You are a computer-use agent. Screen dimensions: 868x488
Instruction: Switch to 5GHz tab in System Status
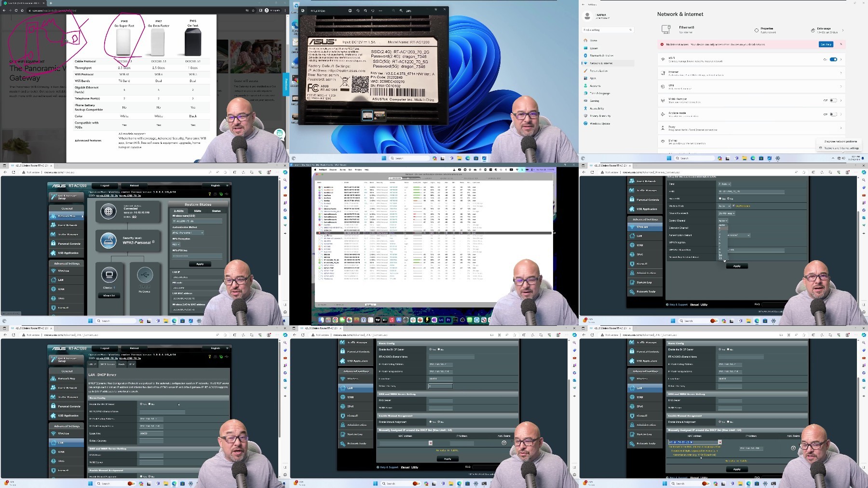point(198,211)
